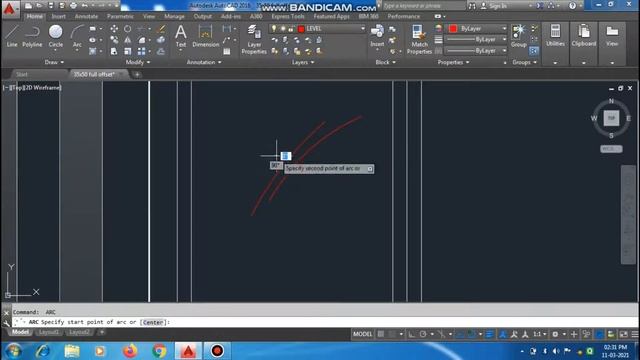Switch to the Layout1 tab
Image resolution: width=640 pixels, height=360 pixels.
tap(49, 332)
